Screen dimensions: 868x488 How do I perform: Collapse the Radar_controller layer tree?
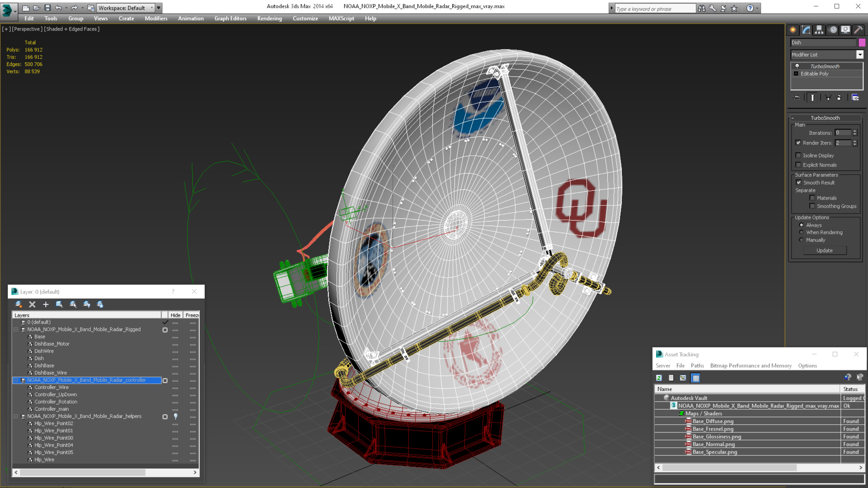tap(16, 380)
